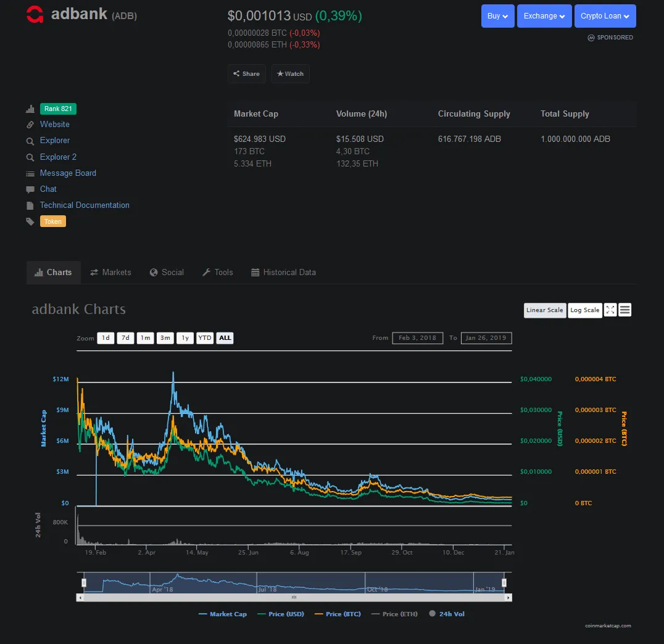Image resolution: width=664 pixels, height=644 pixels.
Task: Select Linear Scale for the chart
Action: click(x=544, y=310)
